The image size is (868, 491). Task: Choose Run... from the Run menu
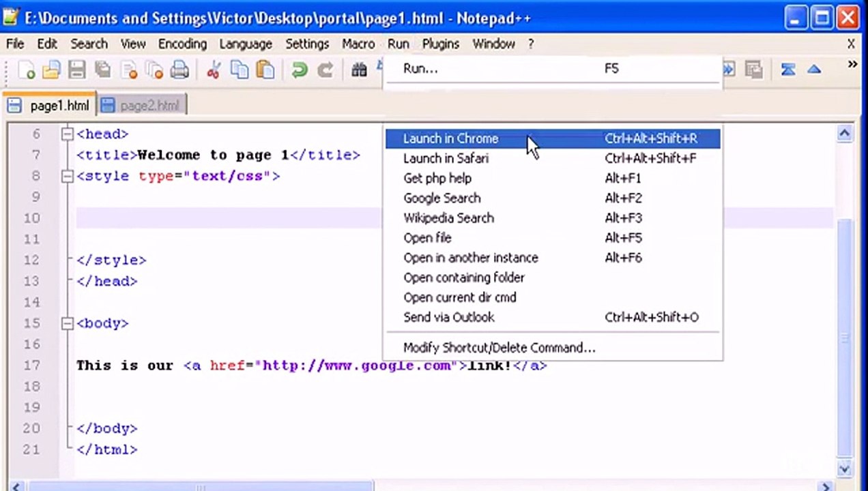click(x=553, y=68)
